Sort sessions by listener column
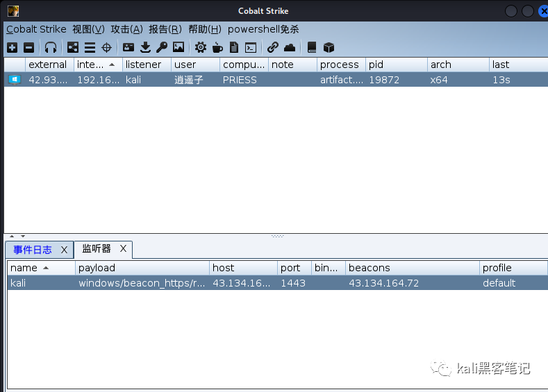The width and height of the screenshot is (548, 392). tap(147, 65)
